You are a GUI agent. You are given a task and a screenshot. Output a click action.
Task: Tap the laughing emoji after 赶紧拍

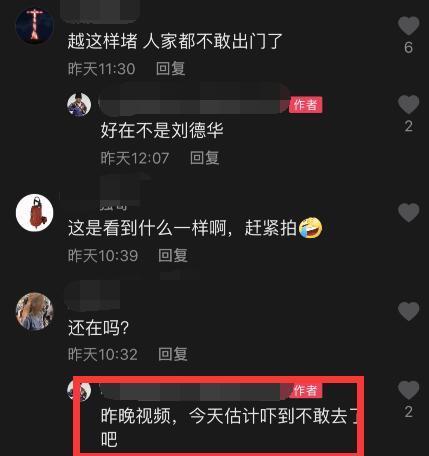[x=310, y=228]
